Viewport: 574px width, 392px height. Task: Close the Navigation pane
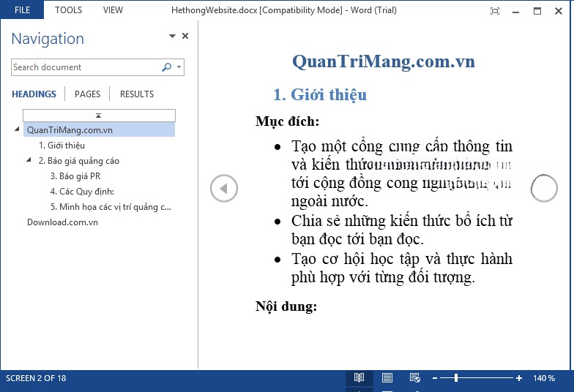[185, 36]
